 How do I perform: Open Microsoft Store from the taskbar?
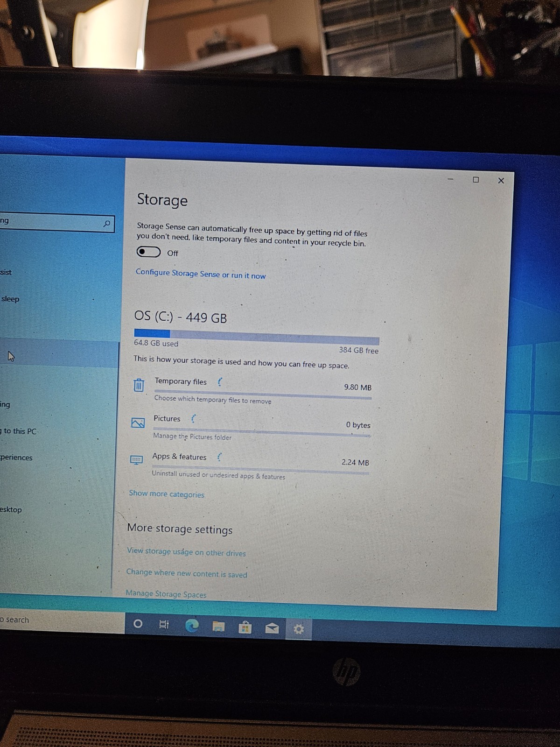[x=245, y=627]
